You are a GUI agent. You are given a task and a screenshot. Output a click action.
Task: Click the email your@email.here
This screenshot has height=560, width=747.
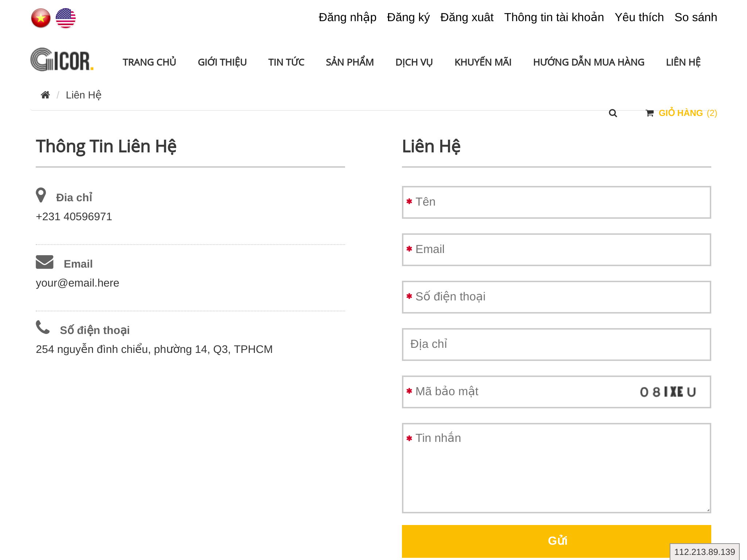pyautogui.click(x=77, y=283)
